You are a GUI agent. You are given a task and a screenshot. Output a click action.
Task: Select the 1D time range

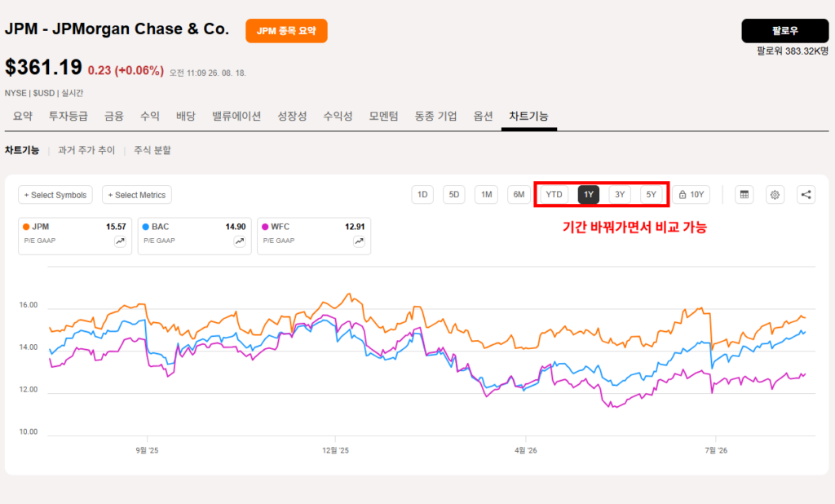(x=422, y=194)
